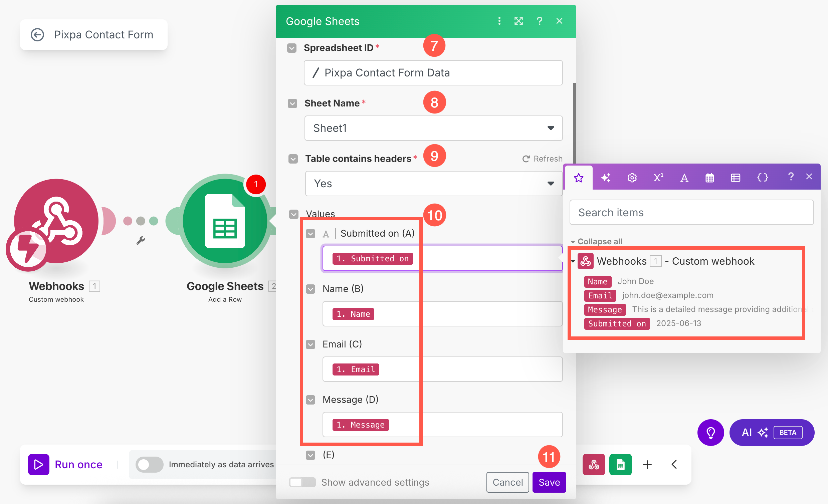Click the Google Sheets dialog vertical scrollbar
828x504 pixels.
click(x=574, y=123)
